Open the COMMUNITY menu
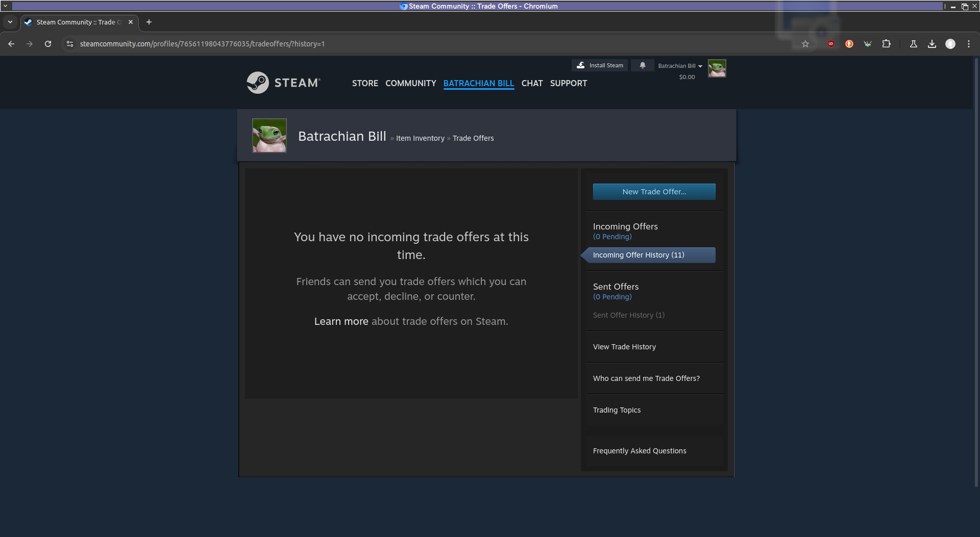 coord(410,83)
